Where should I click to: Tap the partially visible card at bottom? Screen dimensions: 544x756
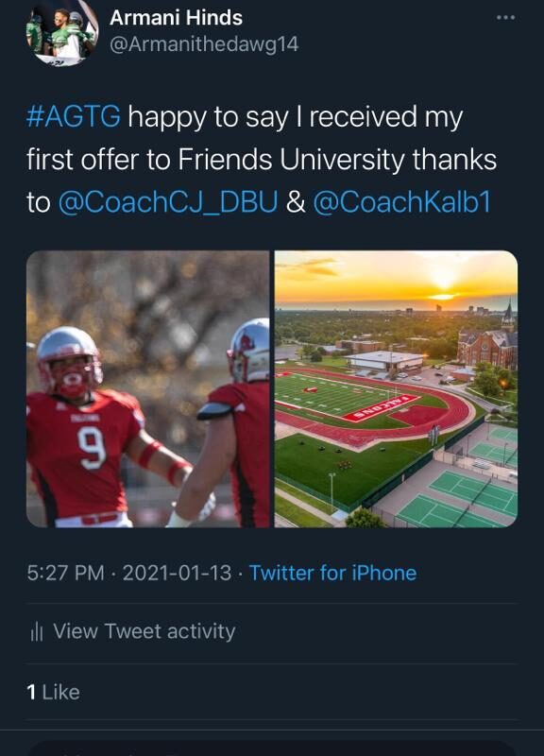pyautogui.click(x=272, y=747)
